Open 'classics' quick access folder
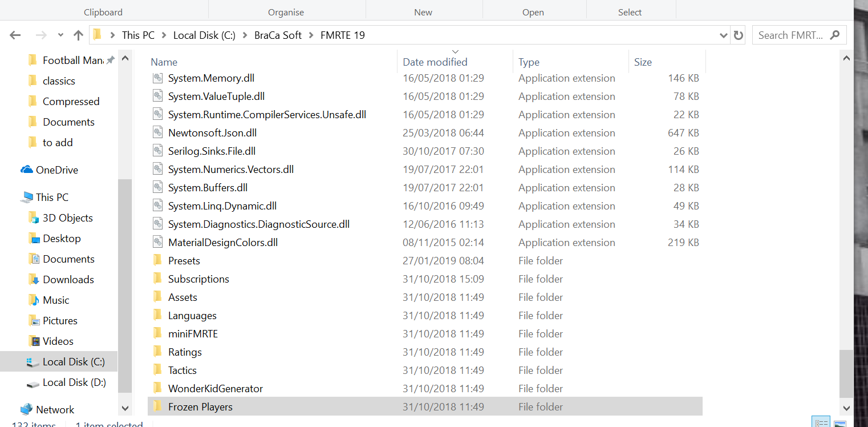The width and height of the screenshot is (868, 427). [59, 81]
